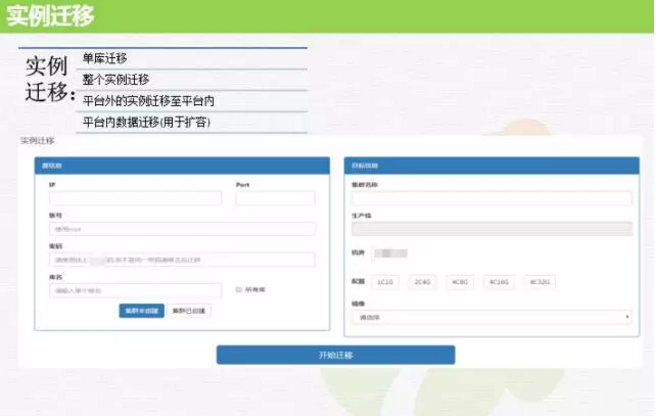Click the Port input field
This screenshot has width=656, height=416.
click(x=275, y=198)
